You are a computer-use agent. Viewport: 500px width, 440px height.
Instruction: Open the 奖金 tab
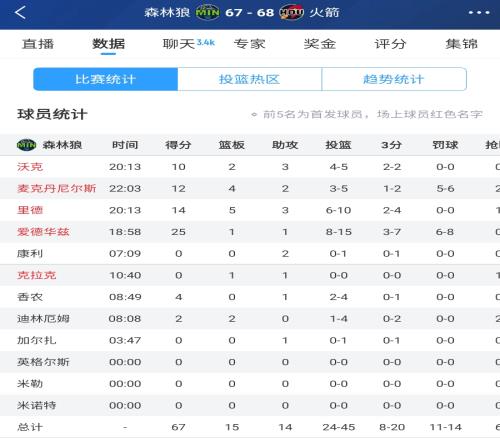[x=320, y=44]
